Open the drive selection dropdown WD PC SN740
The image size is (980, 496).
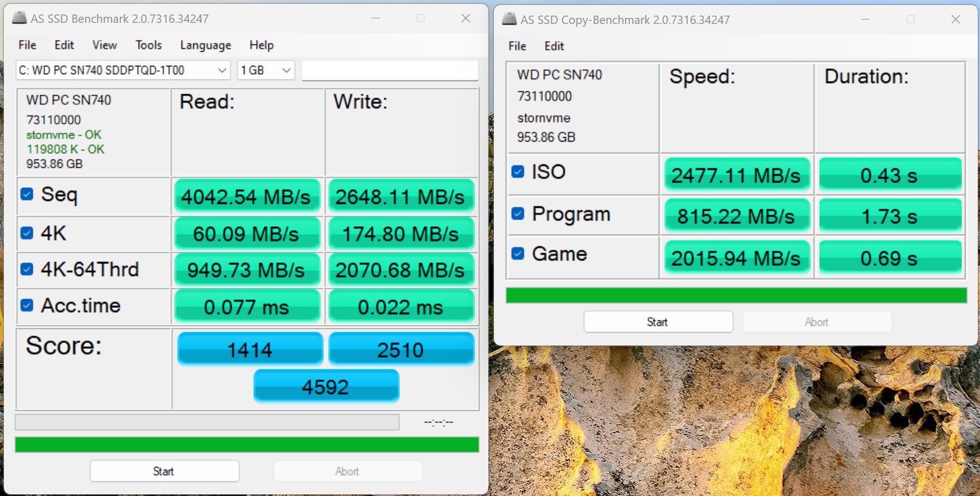pos(123,70)
